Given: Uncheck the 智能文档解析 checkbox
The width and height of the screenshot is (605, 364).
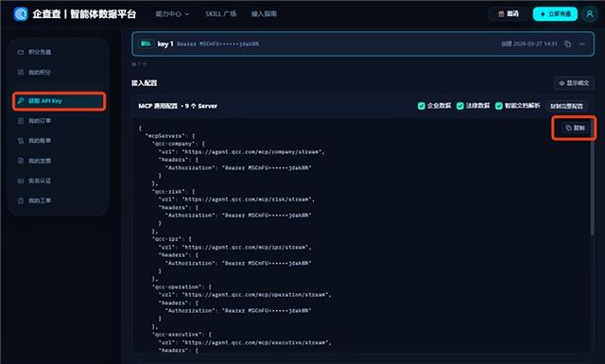Looking at the screenshot, I should [499, 106].
